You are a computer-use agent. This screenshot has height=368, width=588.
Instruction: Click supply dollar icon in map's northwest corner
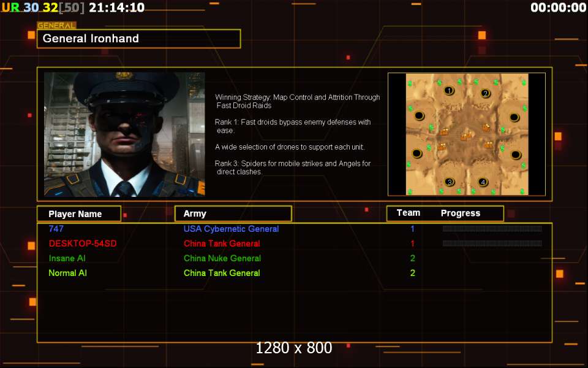coord(410,83)
